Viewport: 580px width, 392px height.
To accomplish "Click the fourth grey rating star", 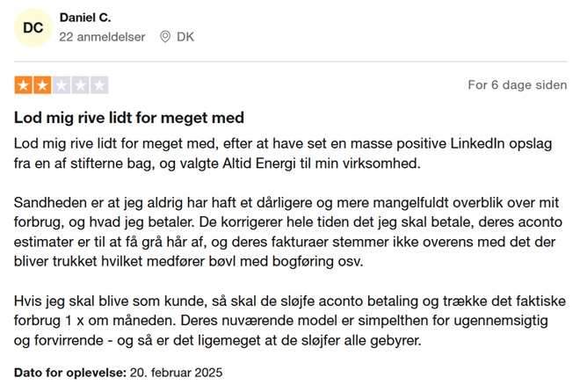I will point(81,85).
